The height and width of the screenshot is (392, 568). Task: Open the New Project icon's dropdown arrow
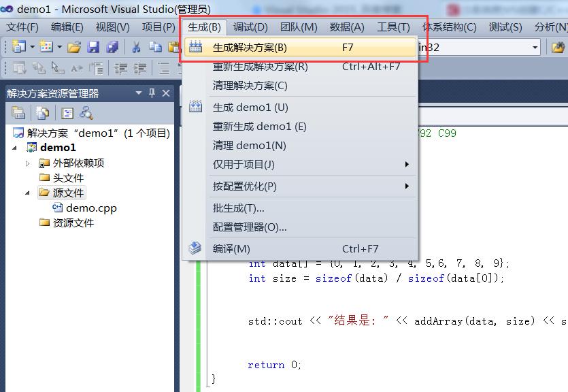(x=32, y=47)
